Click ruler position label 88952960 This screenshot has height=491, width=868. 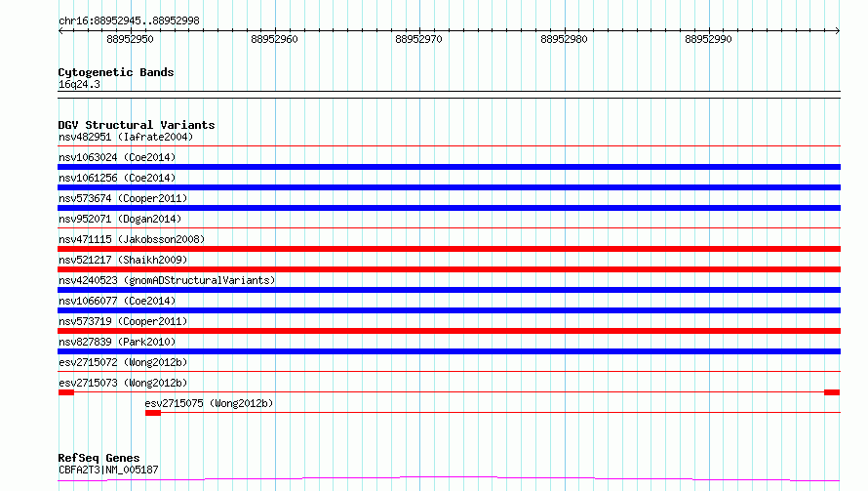275,39
